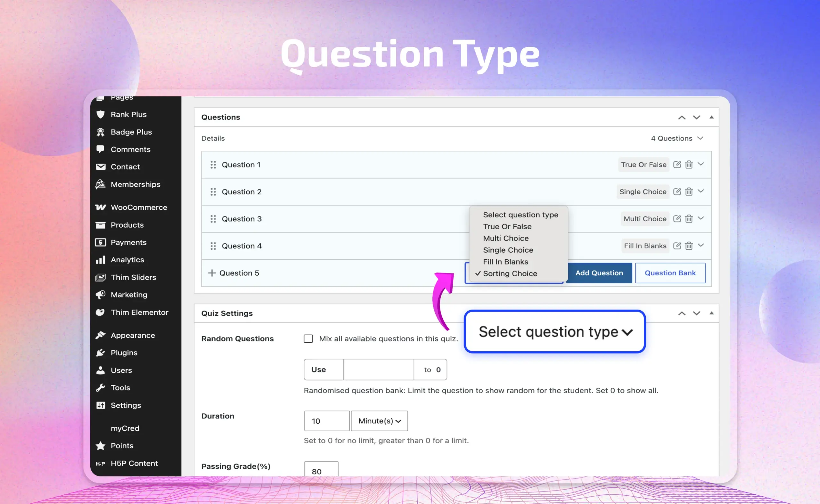Click the Tools wrench icon
This screenshot has width=820, height=504.
point(100,388)
